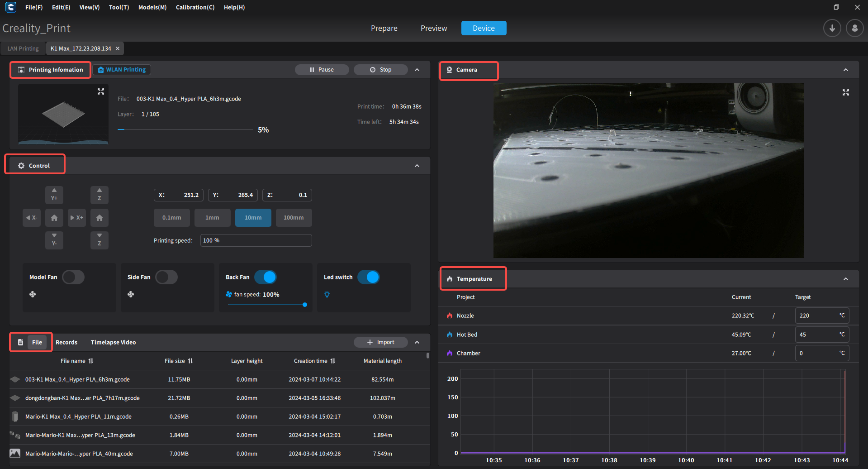Raise the Z axis with up arrow
Image resolution: width=868 pixels, height=469 pixels.
coord(100,195)
